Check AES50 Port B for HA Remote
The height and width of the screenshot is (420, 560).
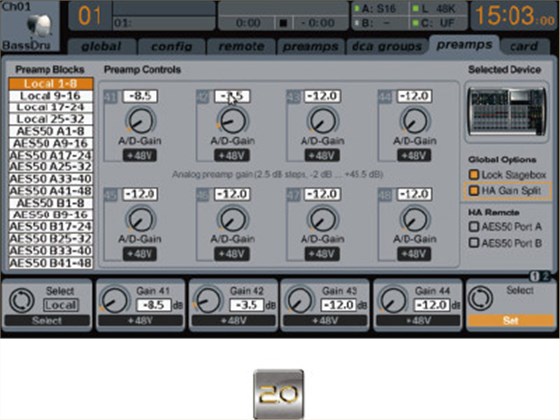pyautogui.click(x=474, y=243)
